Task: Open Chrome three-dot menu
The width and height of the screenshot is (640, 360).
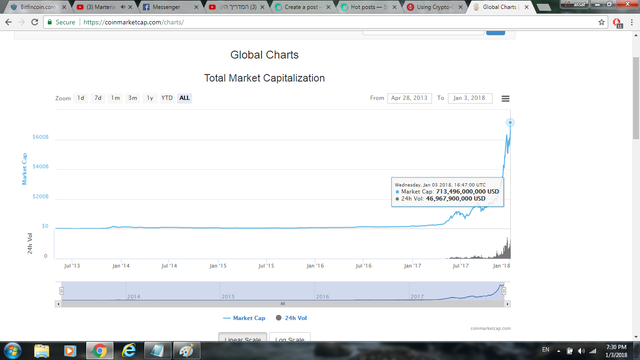Action: pos(632,22)
